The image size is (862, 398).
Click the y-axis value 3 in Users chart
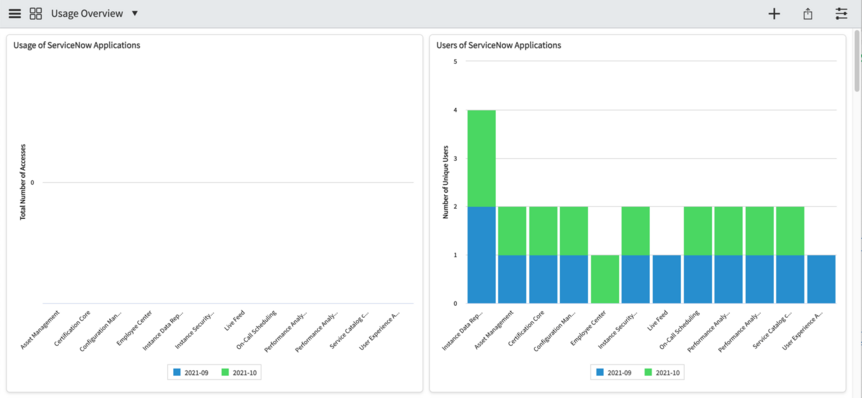tap(455, 158)
